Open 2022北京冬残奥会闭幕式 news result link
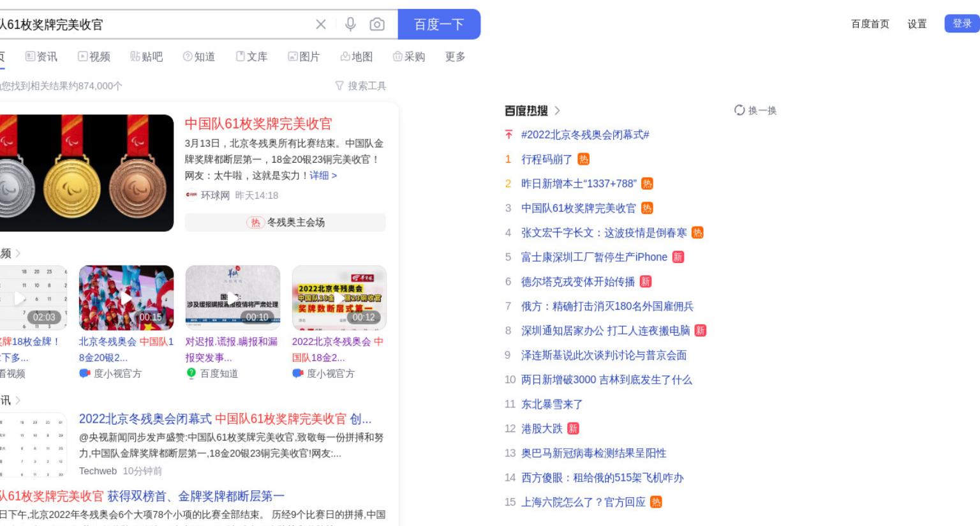980x526 pixels. [x=225, y=419]
